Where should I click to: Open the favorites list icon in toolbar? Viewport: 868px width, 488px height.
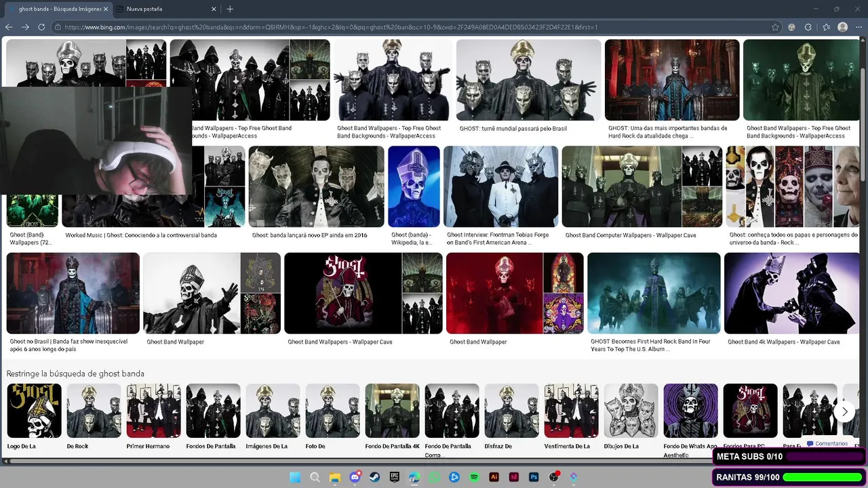click(826, 27)
